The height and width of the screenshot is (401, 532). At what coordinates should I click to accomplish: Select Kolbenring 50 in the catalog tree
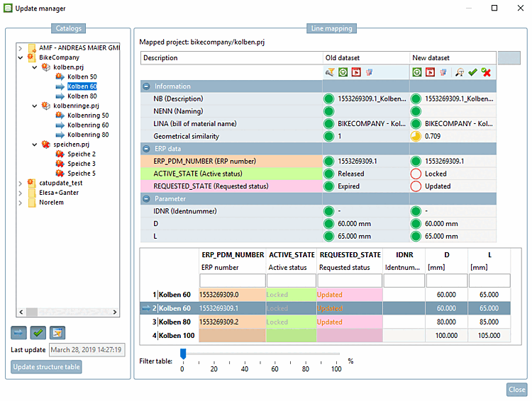click(88, 115)
